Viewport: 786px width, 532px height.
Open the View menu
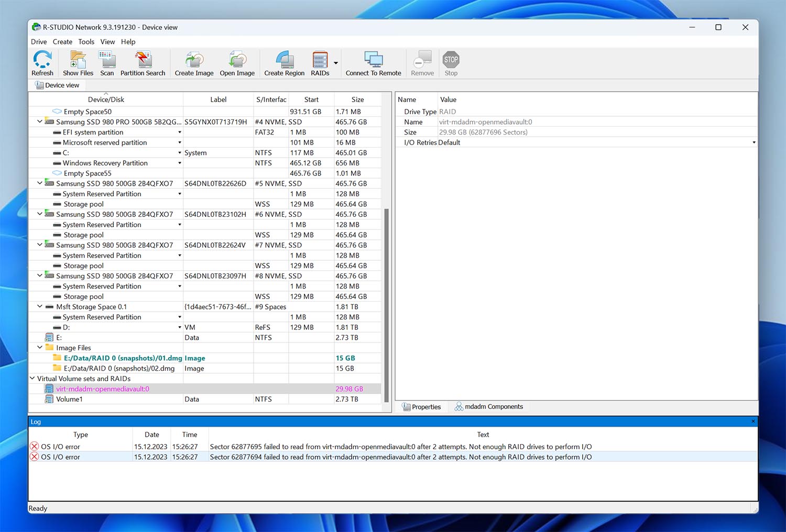pyautogui.click(x=107, y=42)
